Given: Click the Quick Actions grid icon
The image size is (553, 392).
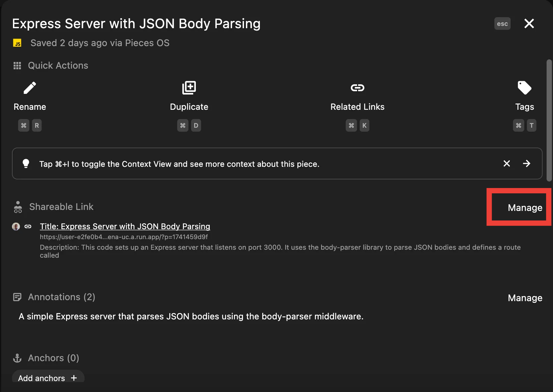Looking at the screenshot, I should pos(17,66).
